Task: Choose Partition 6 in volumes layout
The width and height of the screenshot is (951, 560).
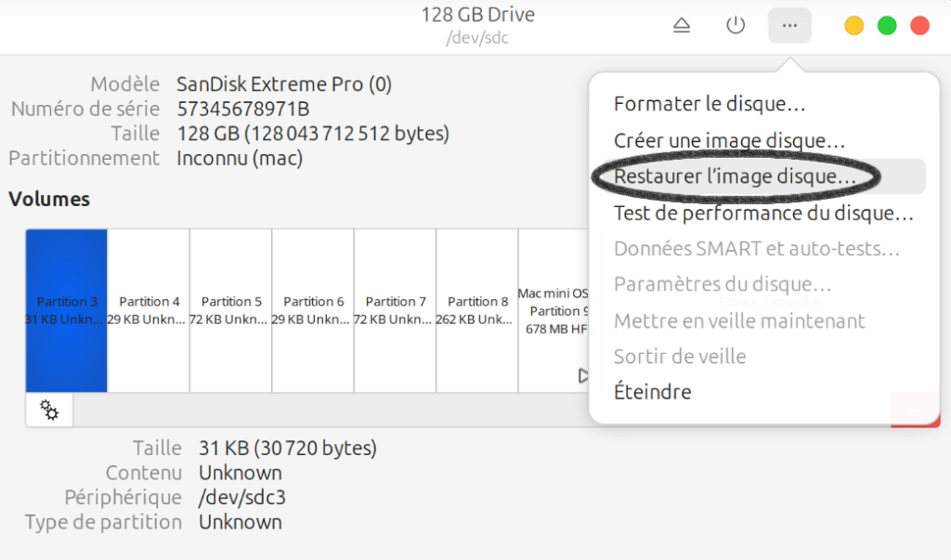Action: (x=313, y=310)
